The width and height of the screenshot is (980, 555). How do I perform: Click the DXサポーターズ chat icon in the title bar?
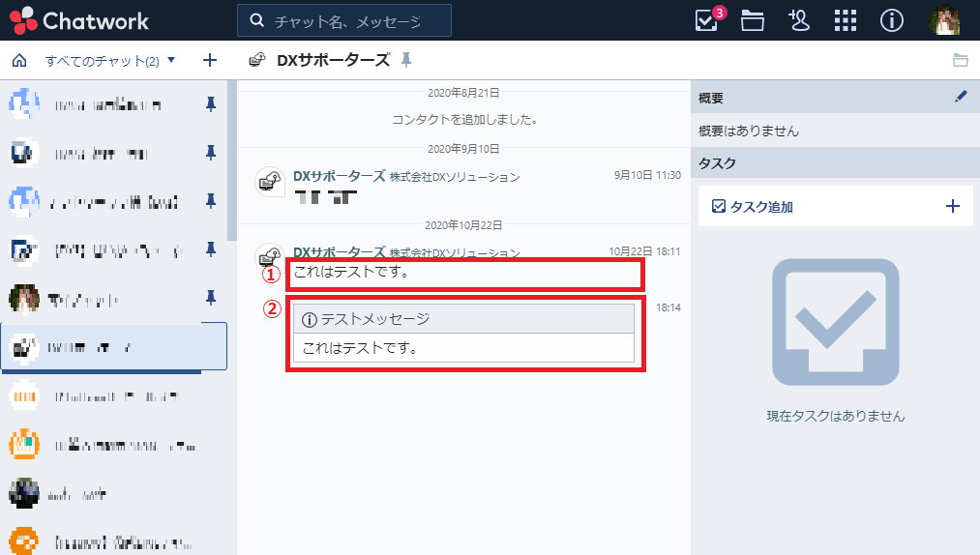(x=257, y=60)
